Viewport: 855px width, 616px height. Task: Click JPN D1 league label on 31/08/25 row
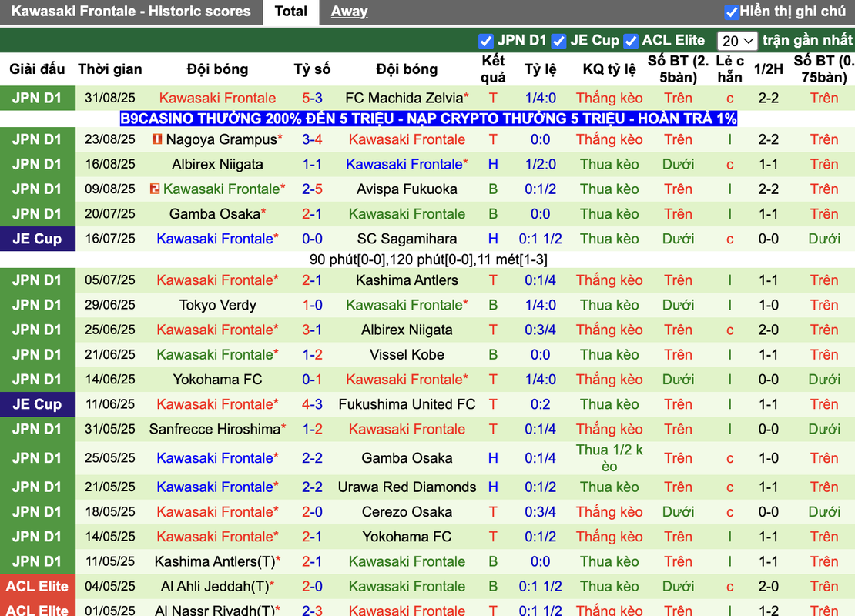37,98
